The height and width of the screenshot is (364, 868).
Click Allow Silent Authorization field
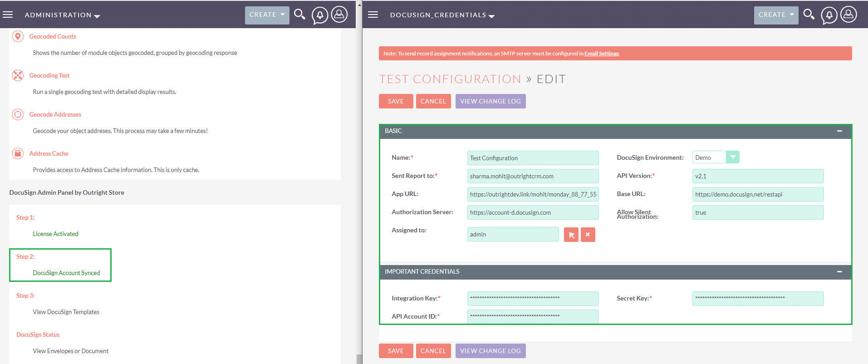758,212
